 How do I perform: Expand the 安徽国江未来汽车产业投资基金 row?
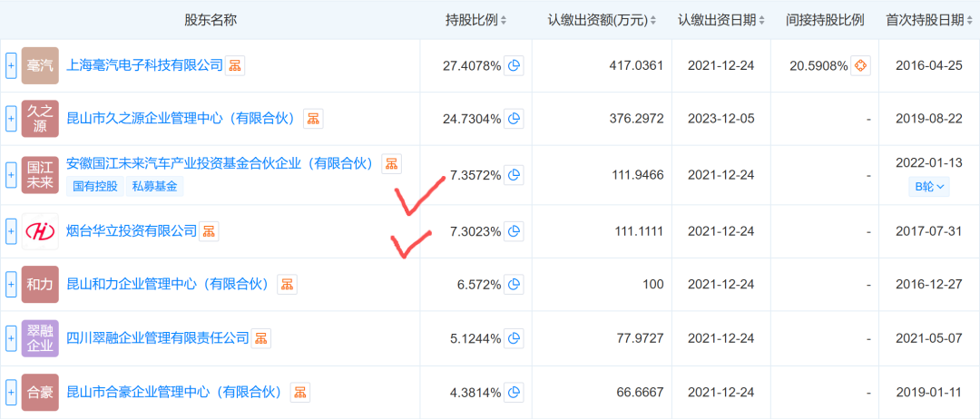pos(11,173)
